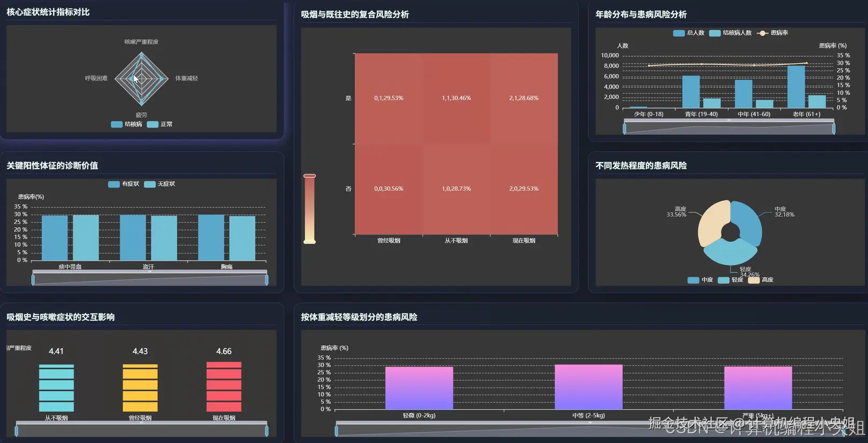Click the 高度 beige pie slice

(711, 223)
